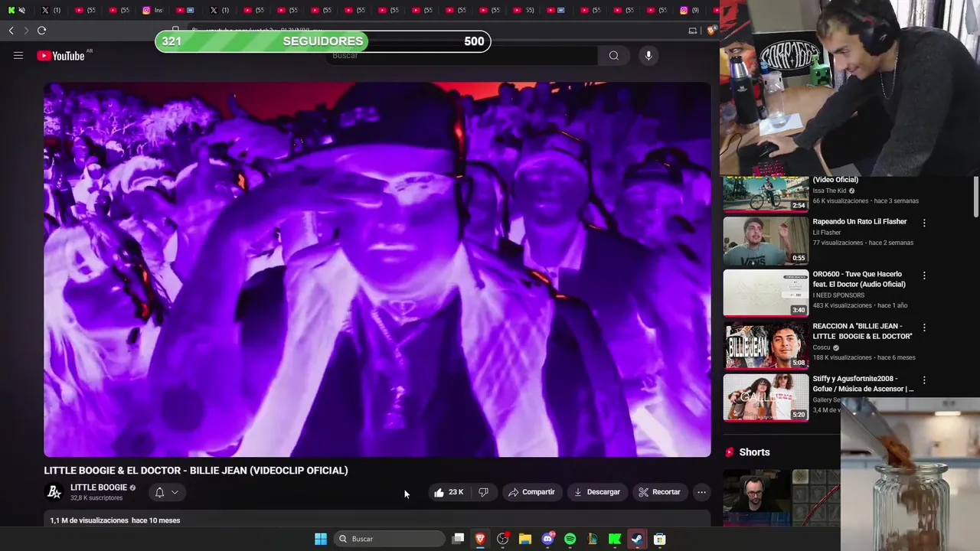Click the recommendations sidebar scrollbar
The width and height of the screenshot is (980, 551).
[x=975, y=197]
